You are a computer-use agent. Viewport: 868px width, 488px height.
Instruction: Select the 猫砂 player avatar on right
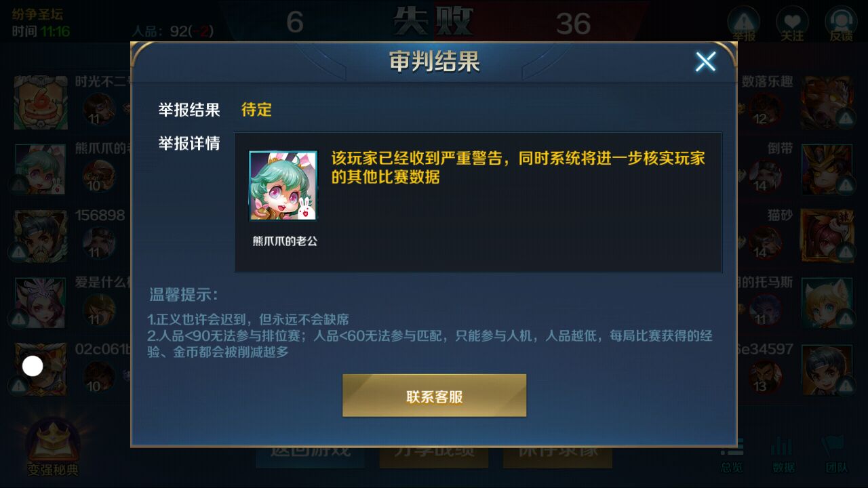pyautogui.click(x=827, y=235)
